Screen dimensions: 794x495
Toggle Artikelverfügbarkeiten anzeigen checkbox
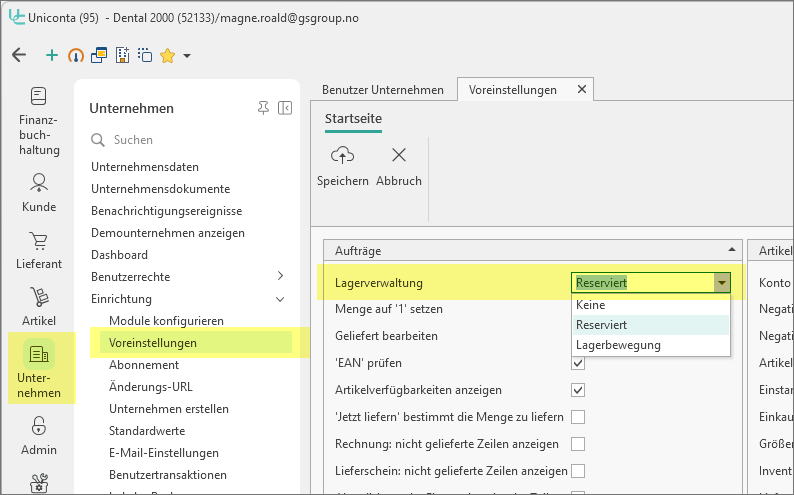point(578,390)
